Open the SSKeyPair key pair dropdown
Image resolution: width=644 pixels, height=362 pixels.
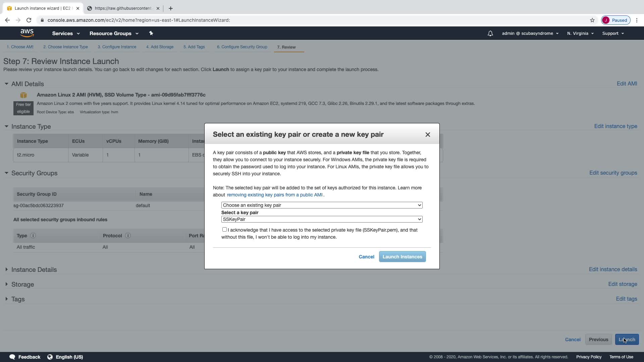[x=322, y=219]
